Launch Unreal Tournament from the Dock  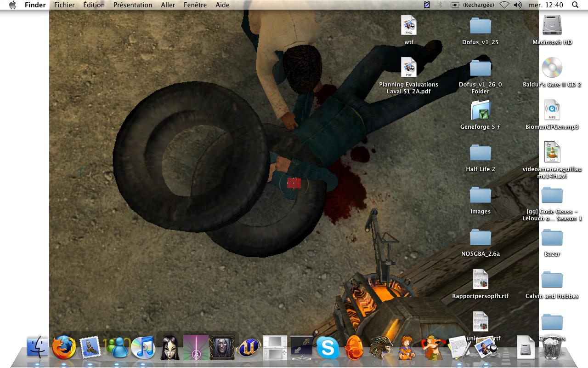249,349
